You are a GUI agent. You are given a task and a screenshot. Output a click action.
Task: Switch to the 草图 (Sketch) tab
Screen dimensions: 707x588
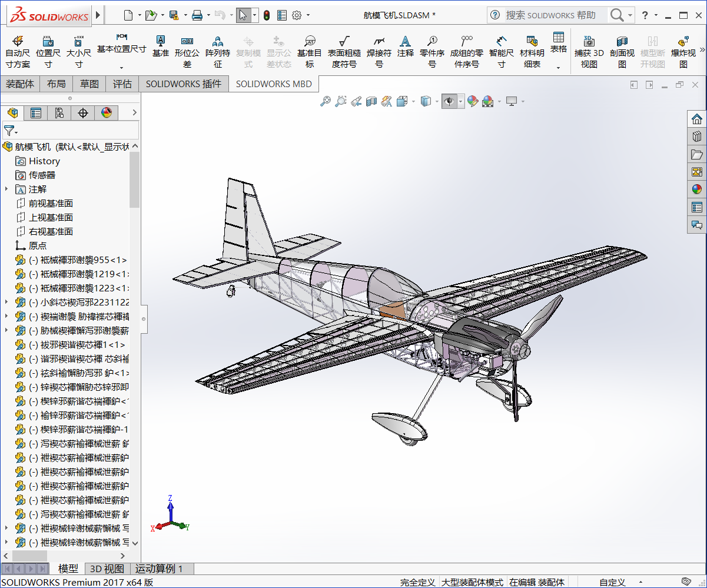click(89, 84)
